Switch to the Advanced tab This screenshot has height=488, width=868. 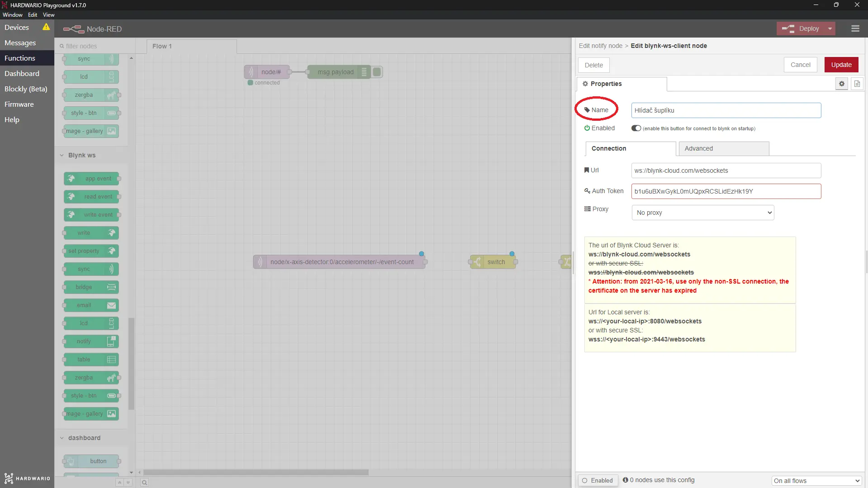pyautogui.click(x=724, y=148)
